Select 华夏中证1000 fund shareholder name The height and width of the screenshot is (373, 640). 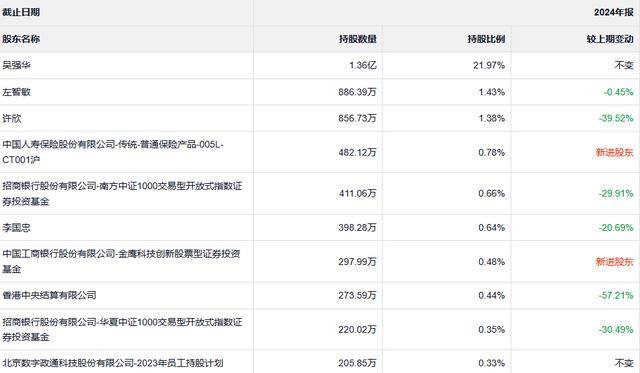click(x=122, y=329)
